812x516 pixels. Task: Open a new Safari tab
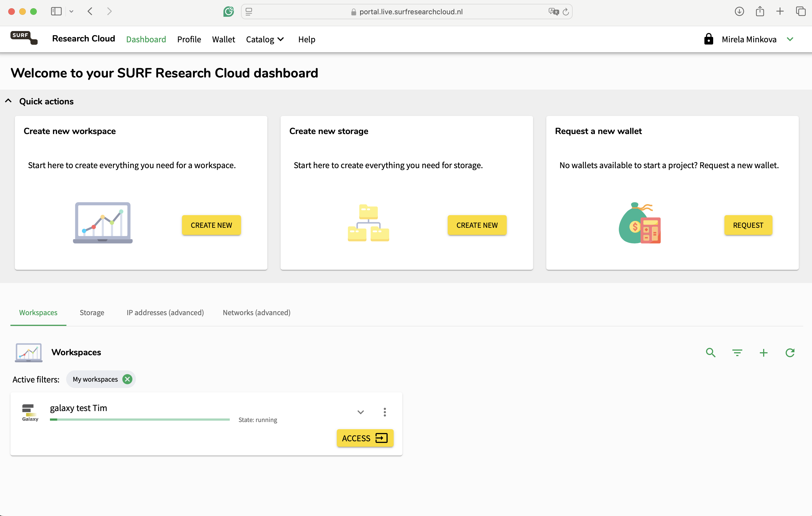click(780, 12)
